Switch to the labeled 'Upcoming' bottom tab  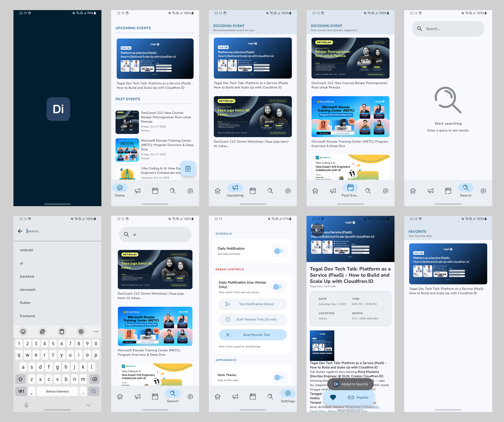(235, 191)
